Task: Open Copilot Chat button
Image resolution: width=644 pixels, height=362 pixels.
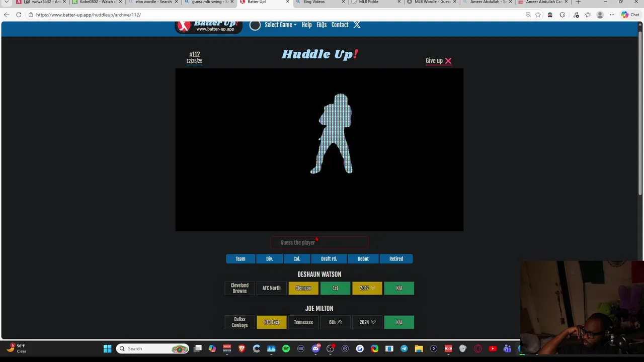Action: click(630, 15)
